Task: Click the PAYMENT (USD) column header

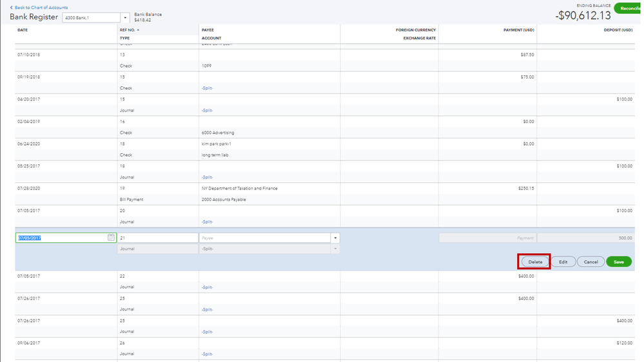Action: (x=518, y=30)
